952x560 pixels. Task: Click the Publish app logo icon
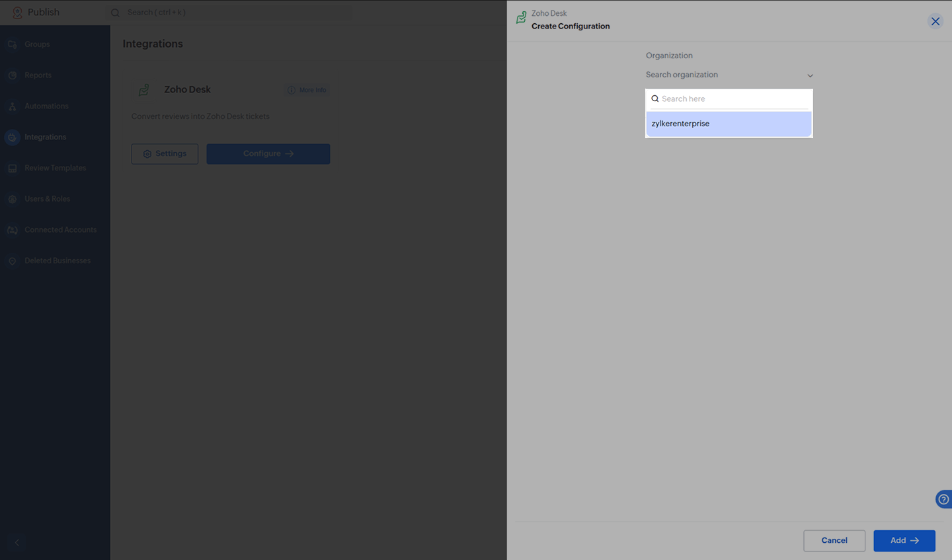point(17,13)
